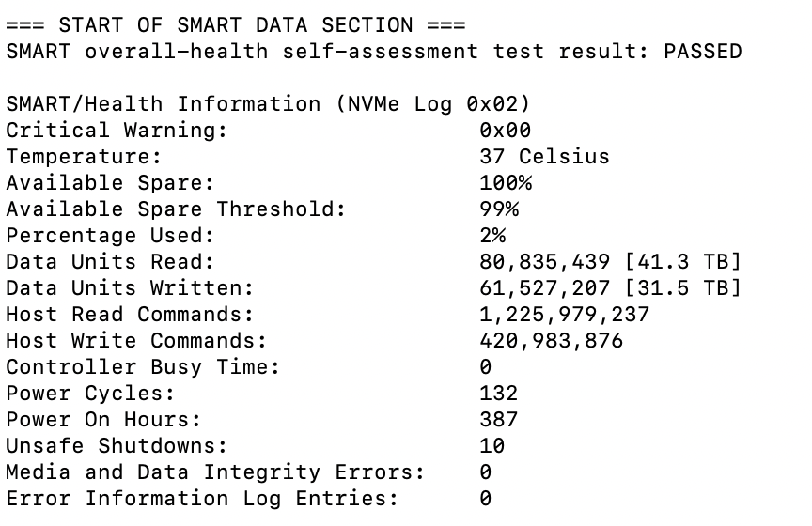Image resolution: width=812 pixels, height=526 pixels.
Task: Click the Media and Data Integrity Errors label
Action: pos(215,472)
